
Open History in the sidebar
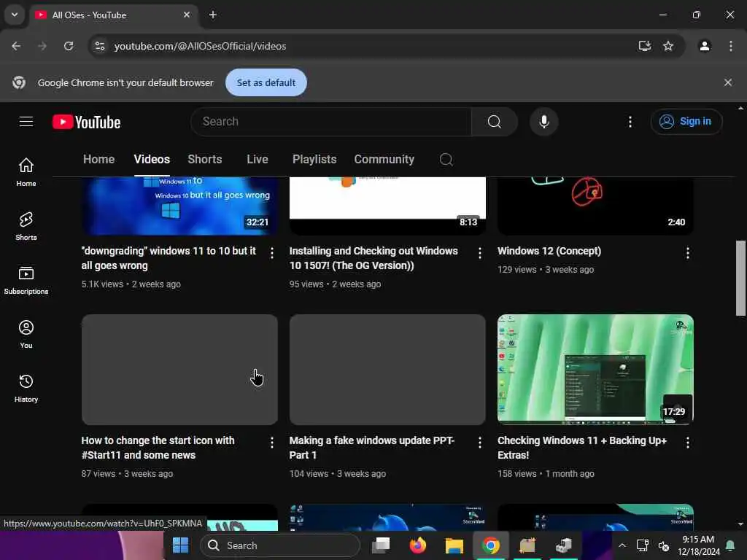(x=26, y=389)
